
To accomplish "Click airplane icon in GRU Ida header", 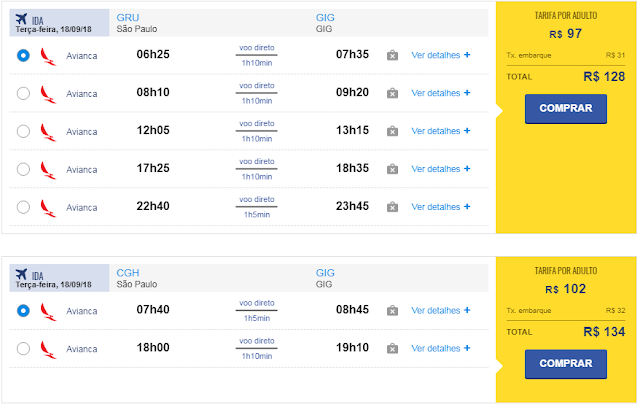I will pyautogui.click(x=22, y=18).
